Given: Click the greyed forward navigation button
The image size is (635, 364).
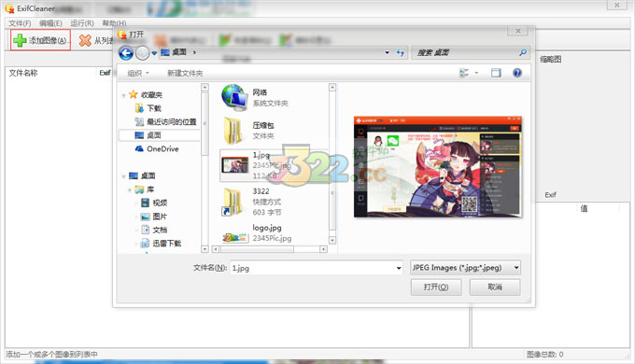Looking at the screenshot, I should (x=143, y=52).
